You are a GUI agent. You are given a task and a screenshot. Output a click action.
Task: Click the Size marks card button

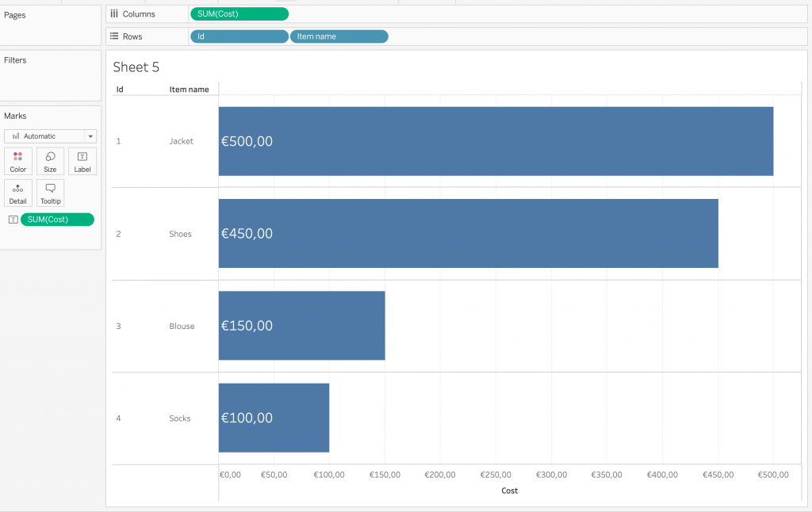click(x=50, y=161)
